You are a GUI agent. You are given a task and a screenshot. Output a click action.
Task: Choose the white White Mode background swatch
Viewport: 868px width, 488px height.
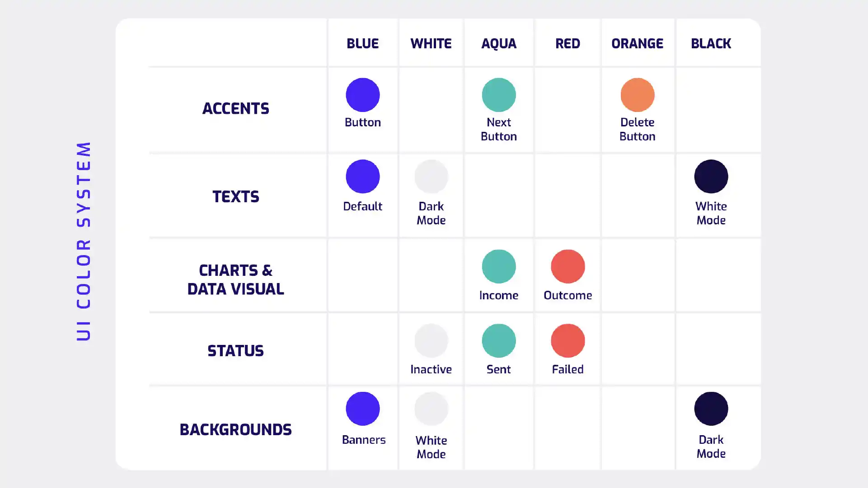tap(431, 409)
